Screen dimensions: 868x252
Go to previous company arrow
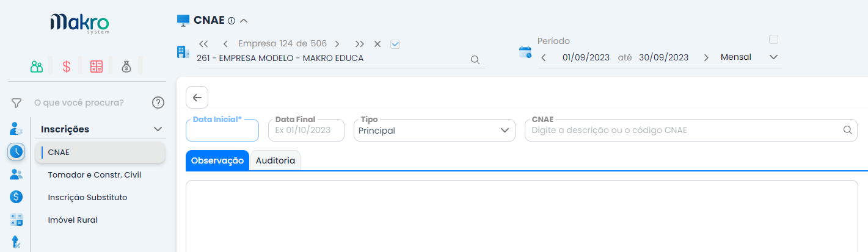225,44
